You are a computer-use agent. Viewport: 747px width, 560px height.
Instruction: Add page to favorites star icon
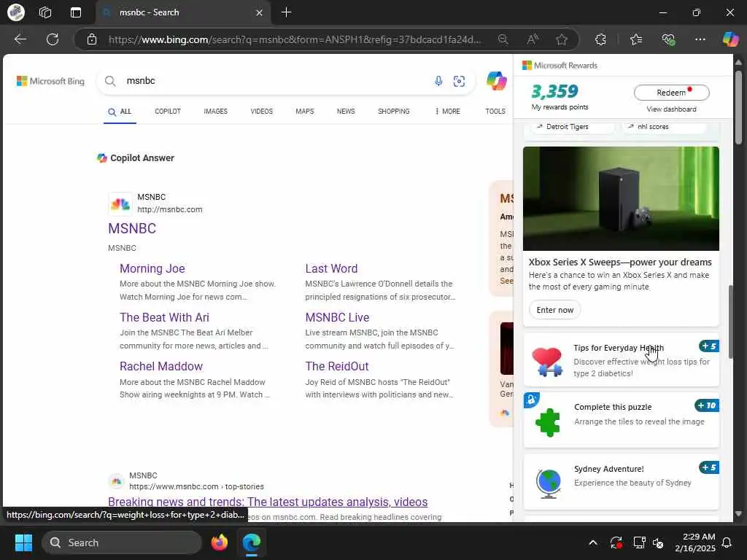click(562, 39)
